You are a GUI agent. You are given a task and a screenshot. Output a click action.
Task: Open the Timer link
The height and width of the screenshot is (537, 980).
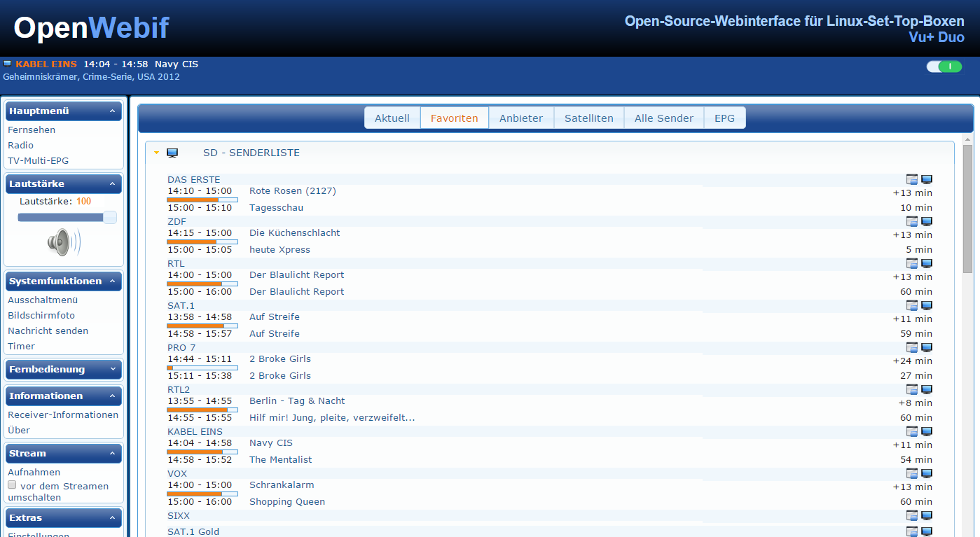(21, 346)
